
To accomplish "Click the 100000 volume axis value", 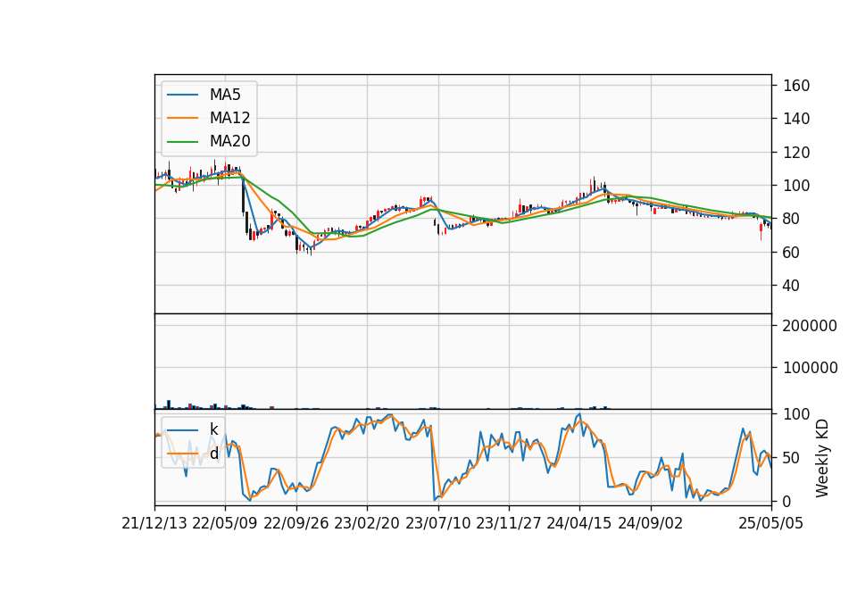I will click(x=810, y=368).
